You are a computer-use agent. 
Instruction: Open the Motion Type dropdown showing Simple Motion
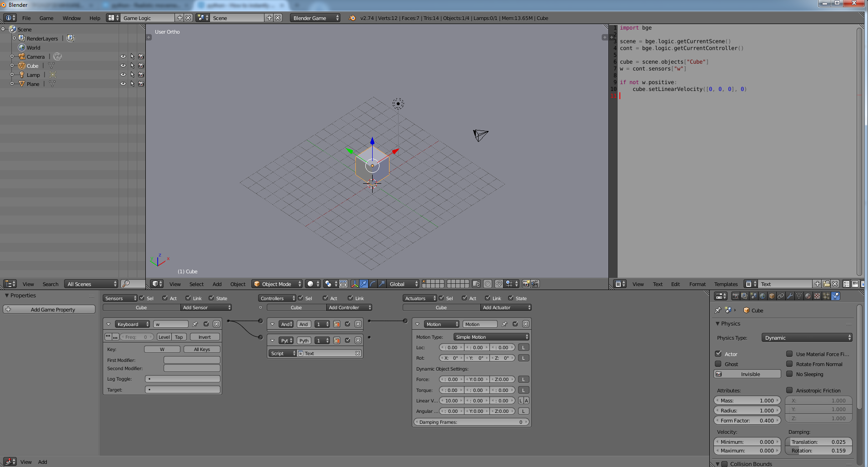[491, 337]
